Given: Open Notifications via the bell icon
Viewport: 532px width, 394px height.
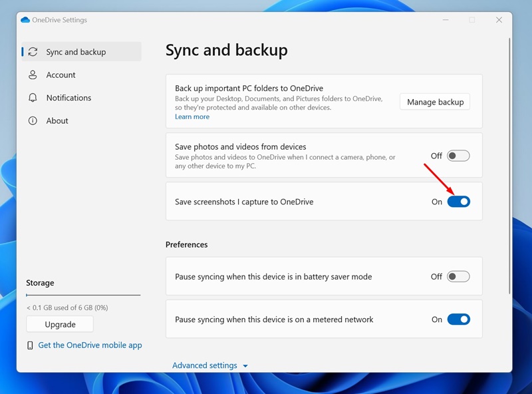Looking at the screenshot, I should click(x=33, y=98).
